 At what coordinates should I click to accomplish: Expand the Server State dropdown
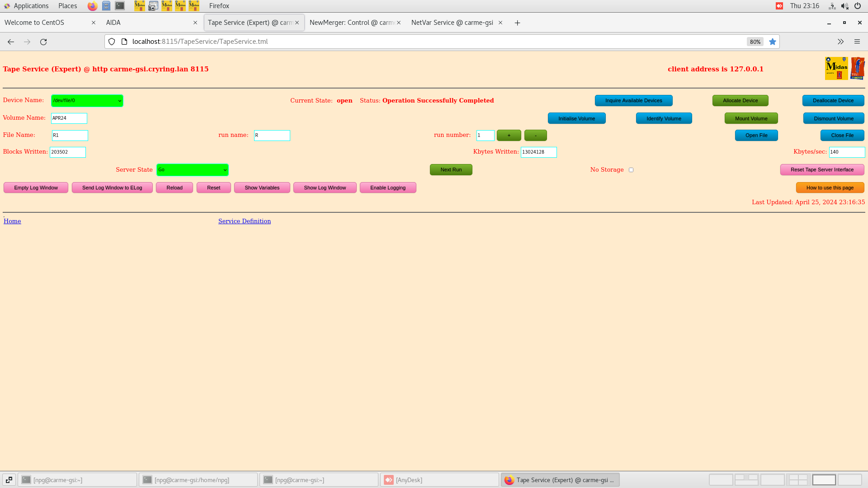192,170
